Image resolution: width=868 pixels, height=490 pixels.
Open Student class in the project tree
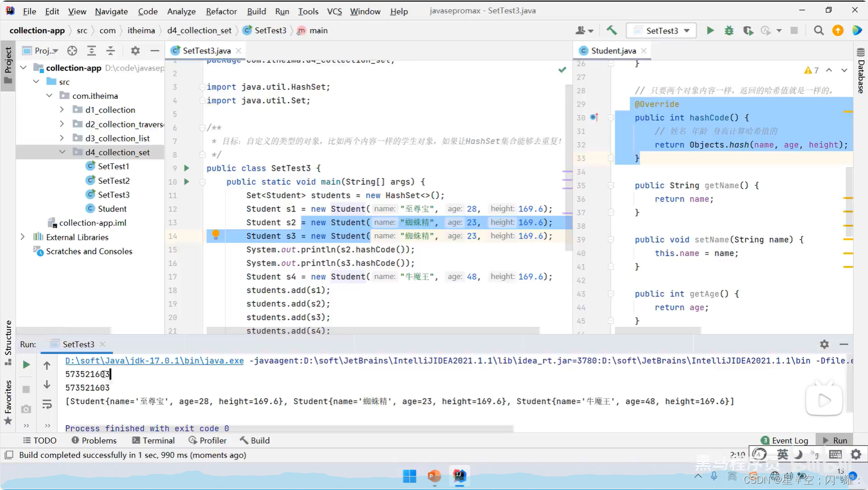tap(112, 209)
